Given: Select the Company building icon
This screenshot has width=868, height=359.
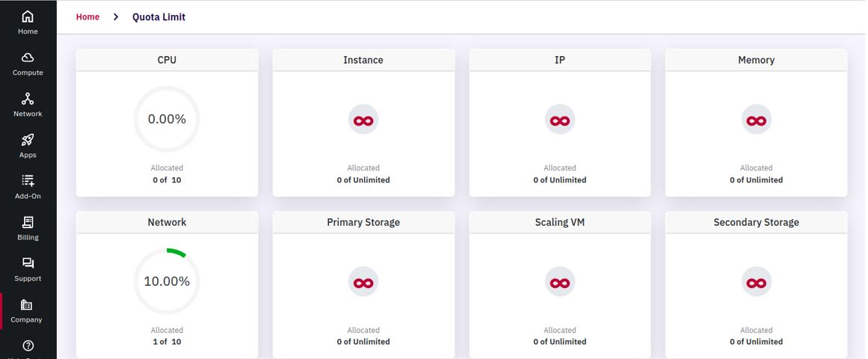Looking at the screenshot, I should 26,304.
